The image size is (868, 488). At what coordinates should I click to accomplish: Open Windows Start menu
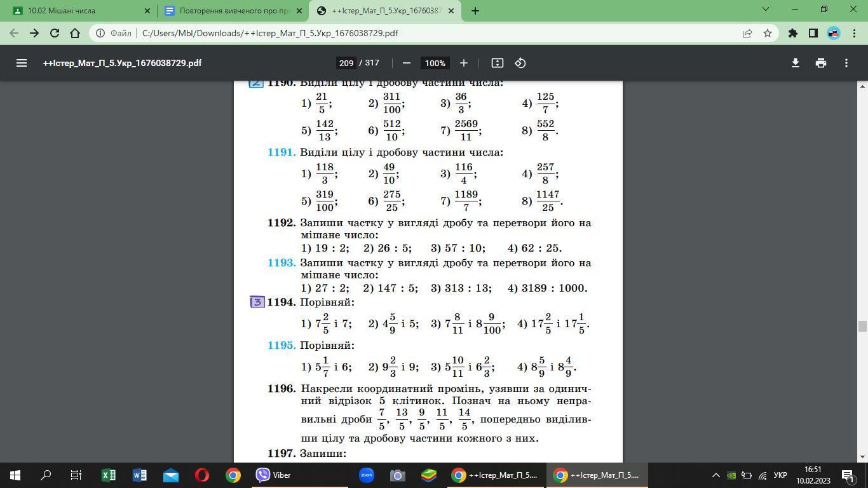point(15,475)
